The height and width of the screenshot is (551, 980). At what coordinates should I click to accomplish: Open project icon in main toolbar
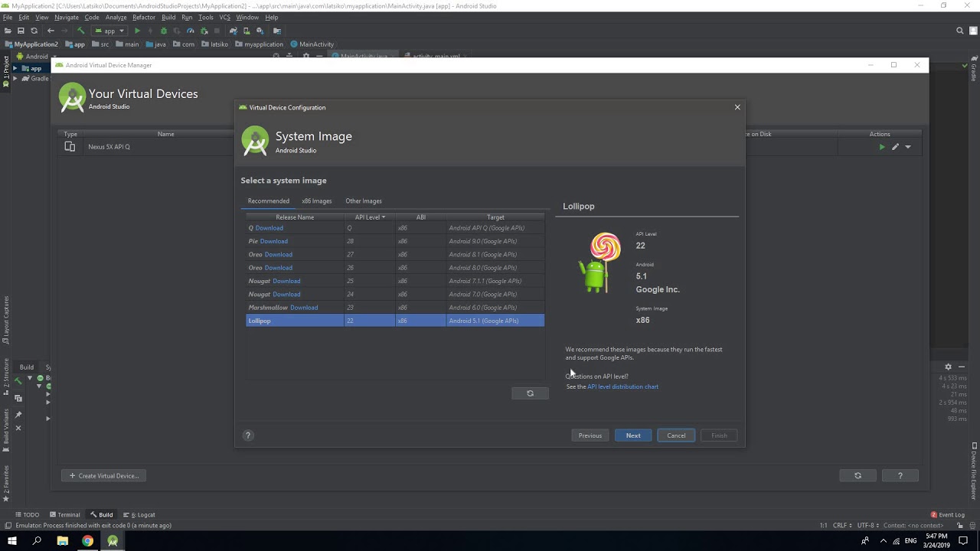point(8,31)
